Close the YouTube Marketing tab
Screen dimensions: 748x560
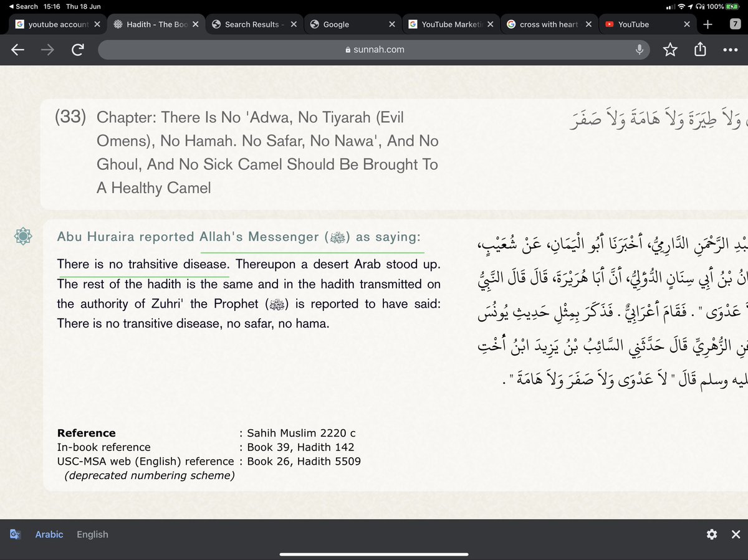click(x=491, y=24)
